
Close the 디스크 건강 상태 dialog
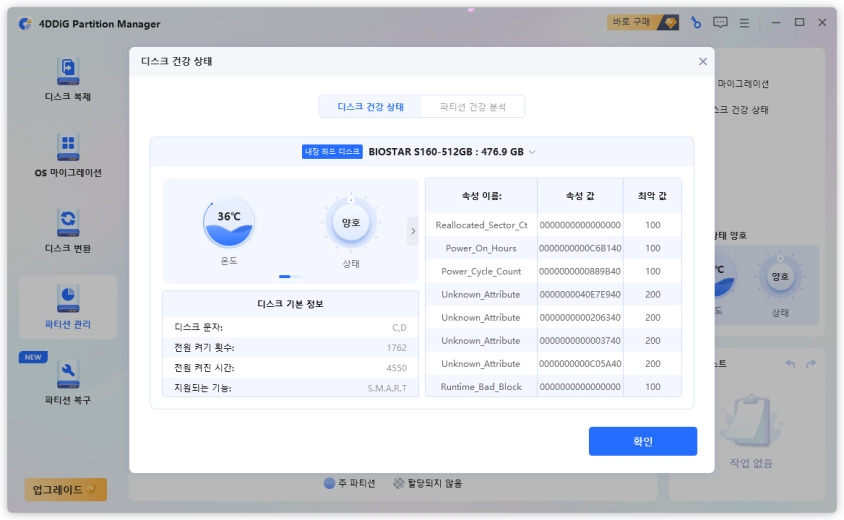703,61
